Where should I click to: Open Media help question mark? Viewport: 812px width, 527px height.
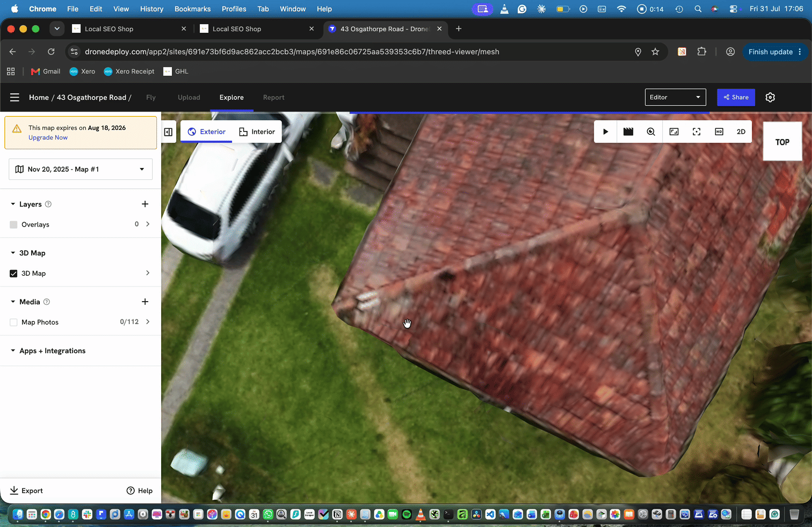coord(47,302)
